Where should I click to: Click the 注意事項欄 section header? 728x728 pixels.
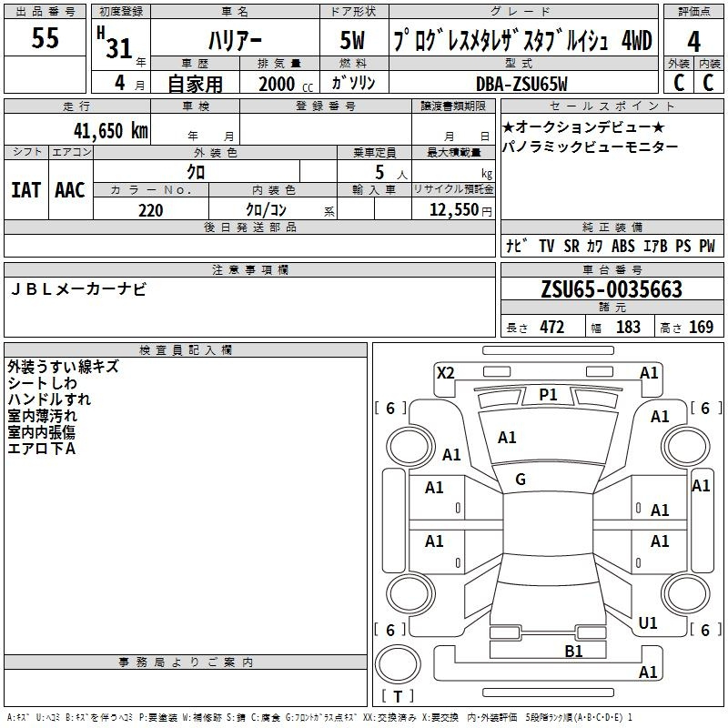pos(249,269)
